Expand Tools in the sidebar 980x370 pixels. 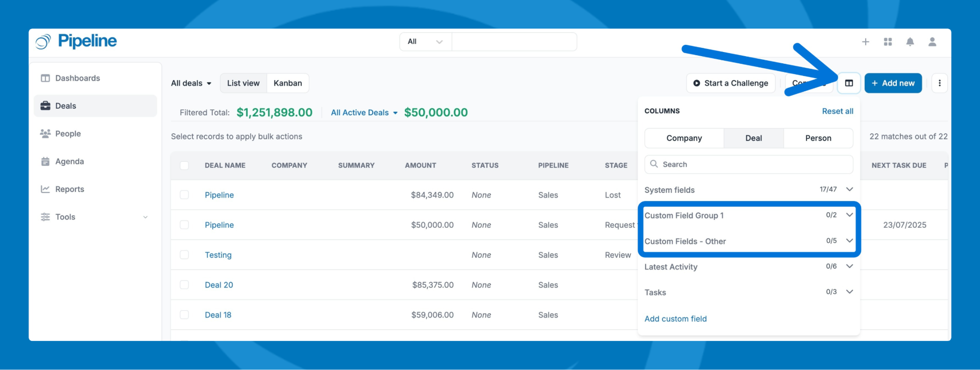[x=95, y=217]
